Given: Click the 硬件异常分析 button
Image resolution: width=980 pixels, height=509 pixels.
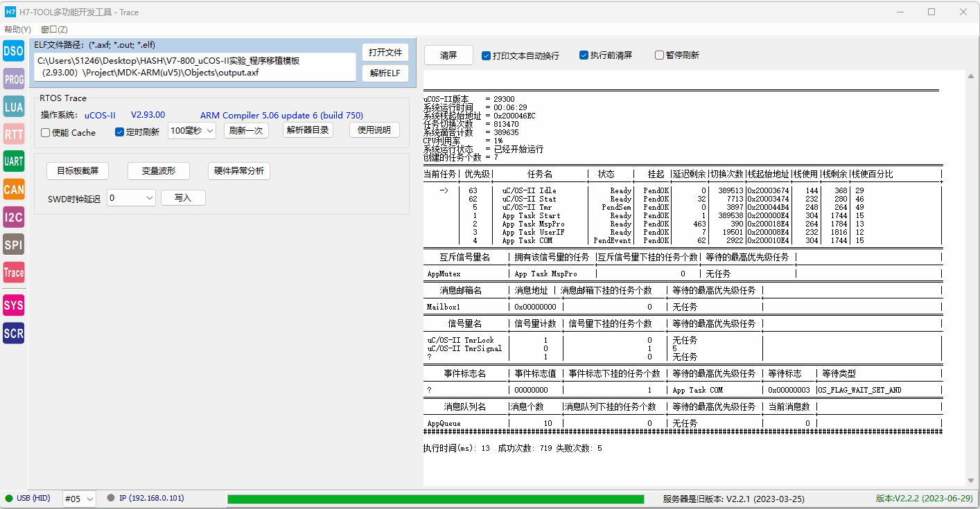Looking at the screenshot, I should point(239,171).
